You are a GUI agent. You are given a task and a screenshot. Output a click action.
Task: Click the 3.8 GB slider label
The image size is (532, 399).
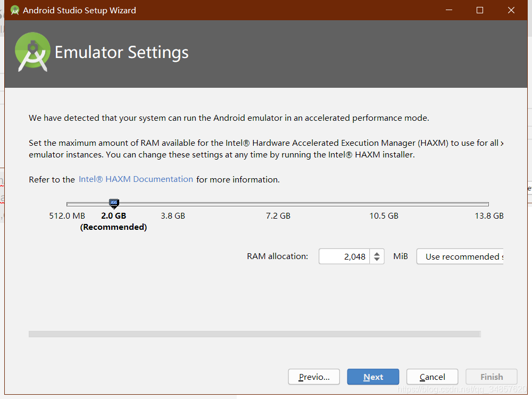[x=173, y=216]
